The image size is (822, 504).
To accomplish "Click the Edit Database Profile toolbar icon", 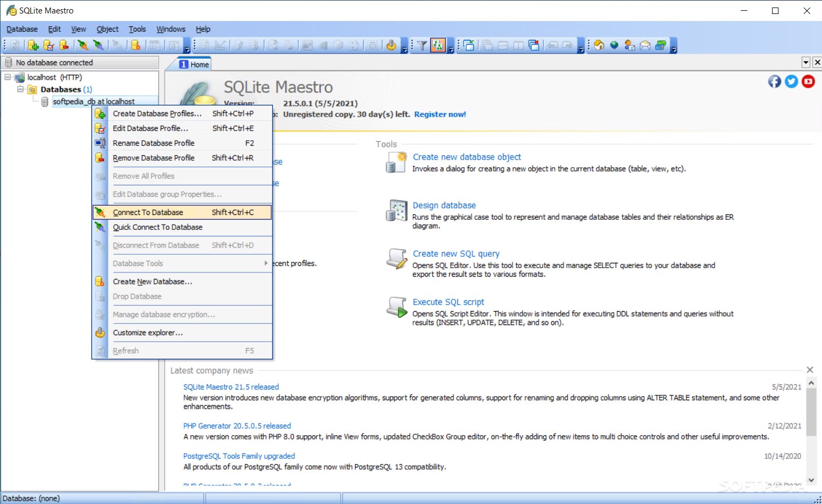I will 48,46.
